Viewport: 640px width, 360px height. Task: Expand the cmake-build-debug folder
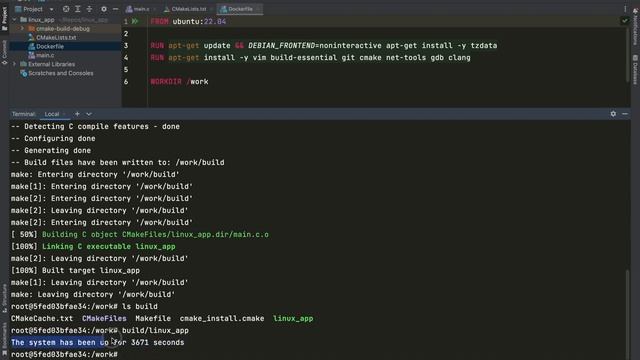(x=22, y=29)
